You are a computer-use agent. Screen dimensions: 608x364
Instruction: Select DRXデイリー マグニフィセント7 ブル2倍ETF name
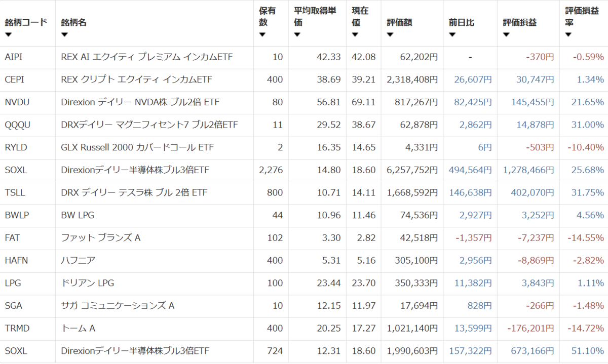(x=149, y=125)
